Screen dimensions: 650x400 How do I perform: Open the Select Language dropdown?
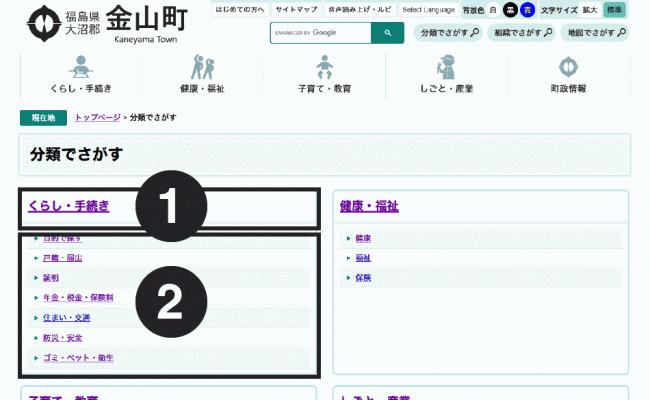coord(429,10)
